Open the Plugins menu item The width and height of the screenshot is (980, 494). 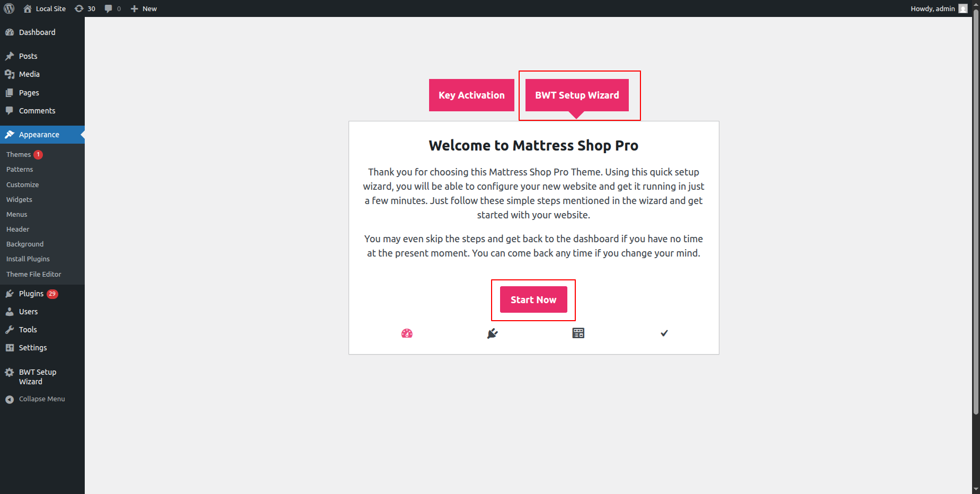pos(31,294)
